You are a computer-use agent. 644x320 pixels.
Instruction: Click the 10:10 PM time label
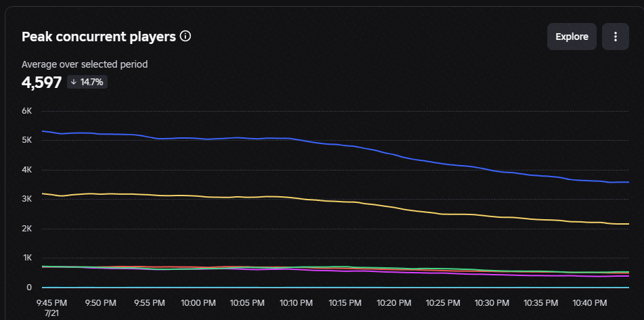pos(296,302)
